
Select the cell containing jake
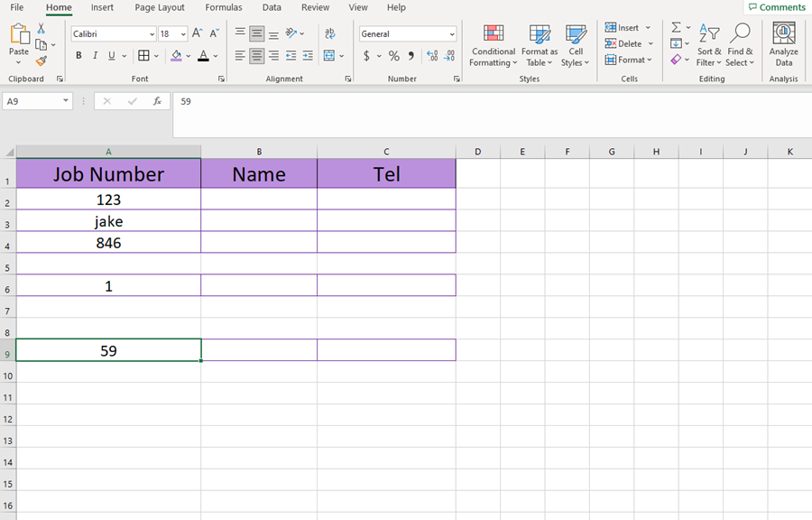point(109,220)
